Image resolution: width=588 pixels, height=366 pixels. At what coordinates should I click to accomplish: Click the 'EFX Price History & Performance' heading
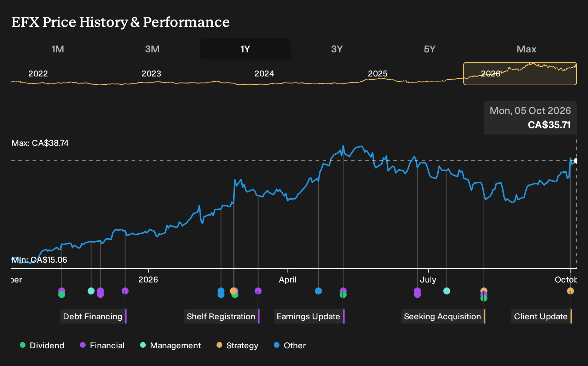[121, 22]
